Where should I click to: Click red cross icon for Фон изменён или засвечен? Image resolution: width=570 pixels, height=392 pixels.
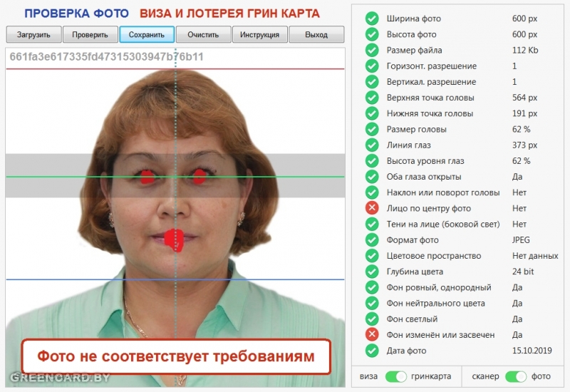372,334
